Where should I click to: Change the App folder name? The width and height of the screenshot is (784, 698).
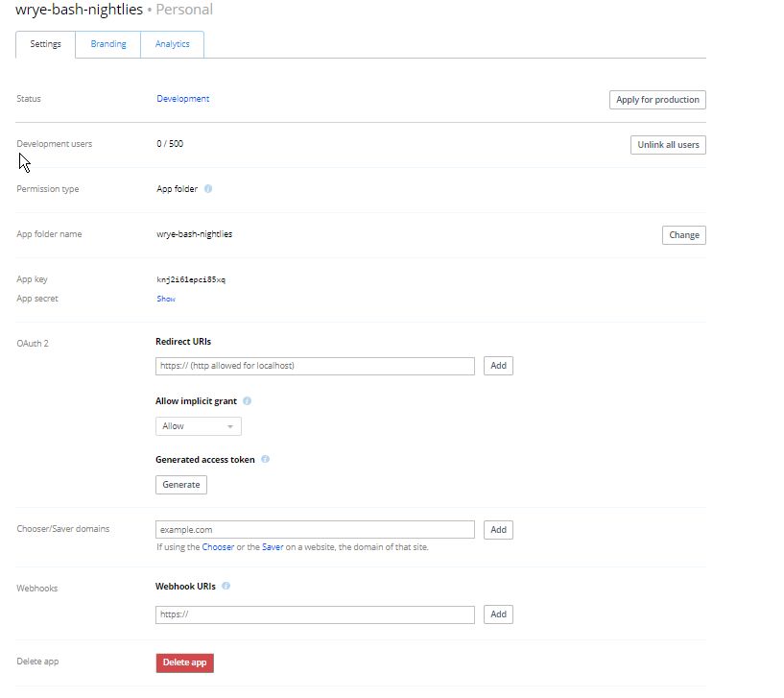coord(684,235)
